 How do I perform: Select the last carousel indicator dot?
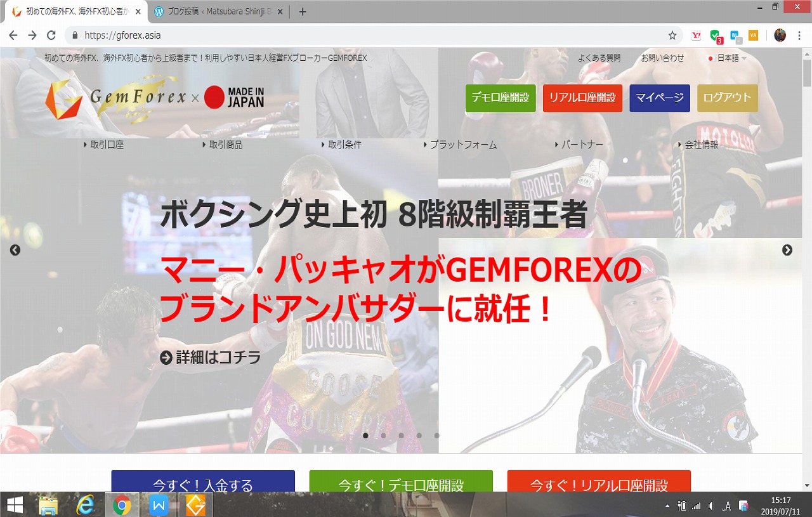(x=436, y=436)
